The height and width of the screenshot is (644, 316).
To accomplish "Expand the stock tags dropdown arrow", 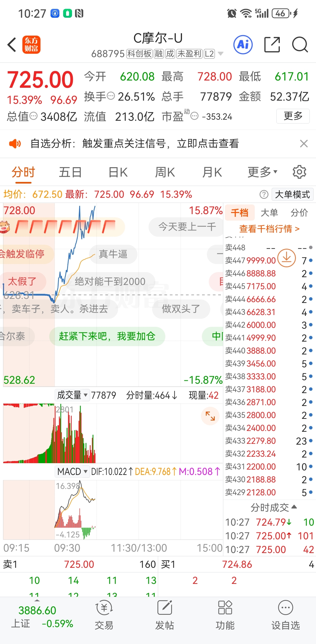I will point(221,54).
